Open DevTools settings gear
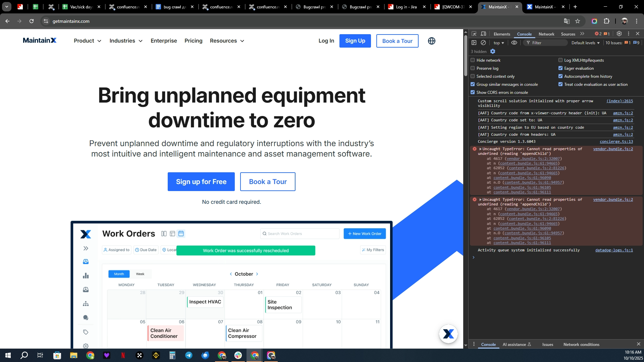This screenshot has width=644, height=362. tap(619, 34)
